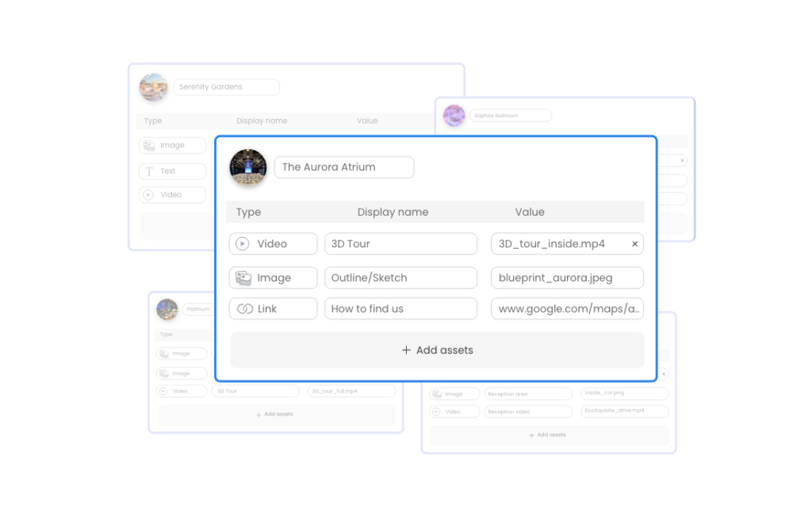Click the X at the bottom-right card edge

click(x=664, y=374)
